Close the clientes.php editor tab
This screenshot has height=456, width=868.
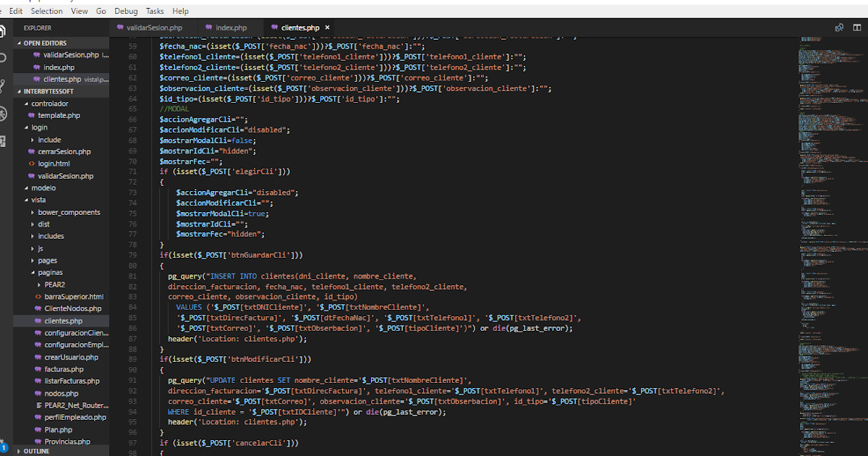(326, 27)
